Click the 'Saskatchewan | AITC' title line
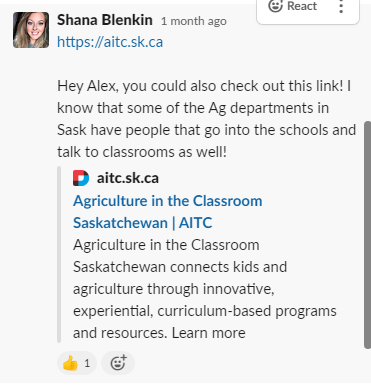The width and height of the screenshot is (371, 390). tap(143, 223)
